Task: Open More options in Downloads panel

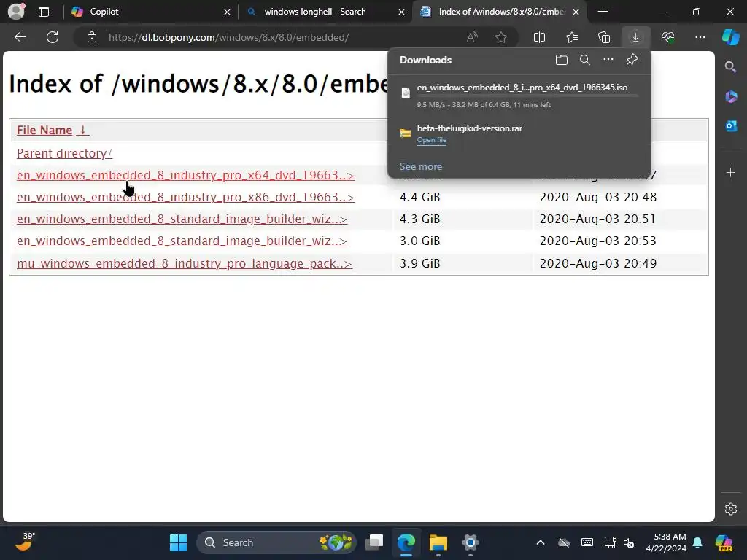Action: [x=608, y=60]
